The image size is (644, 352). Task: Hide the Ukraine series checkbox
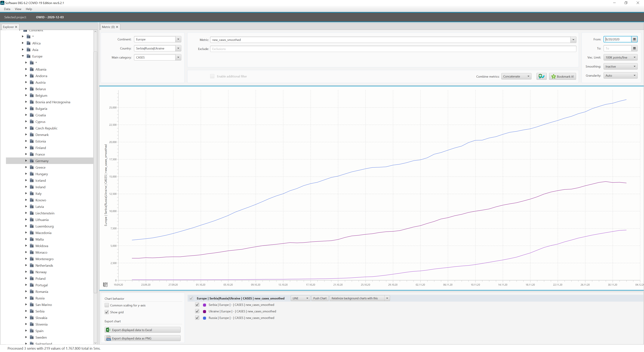point(197,311)
